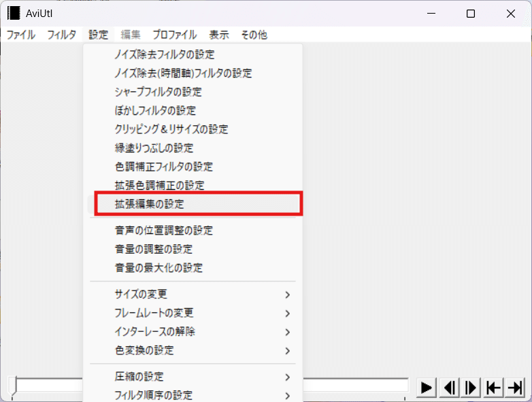This screenshot has width=532, height=402.
Task: Close the AviUtl window
Action: coord(511,14)
